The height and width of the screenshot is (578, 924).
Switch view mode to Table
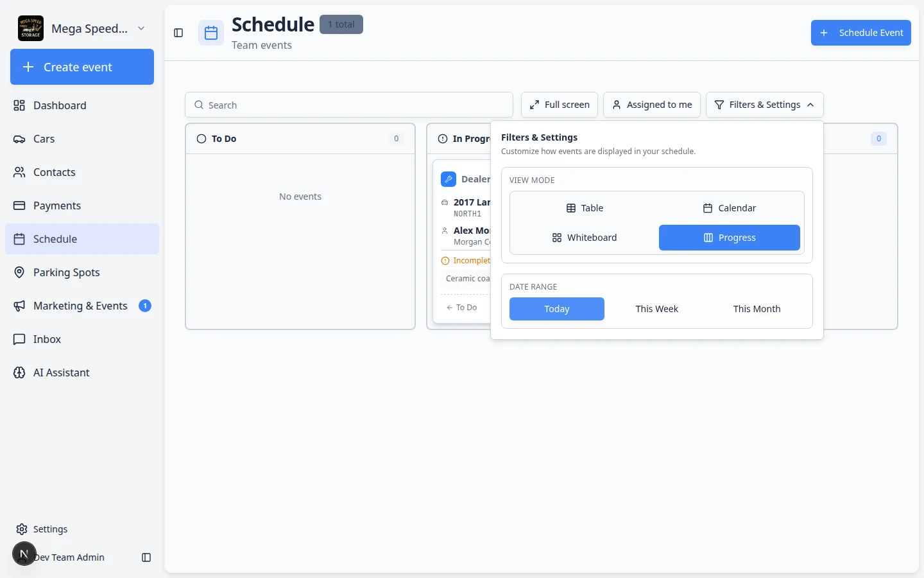[x=585, y=208]
